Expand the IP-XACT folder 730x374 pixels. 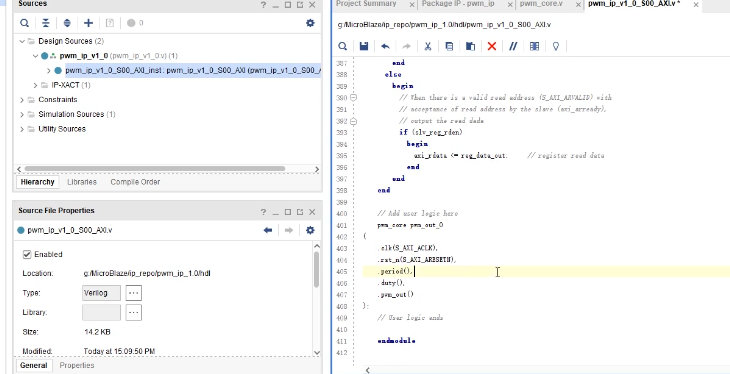[x=35, y=85]
